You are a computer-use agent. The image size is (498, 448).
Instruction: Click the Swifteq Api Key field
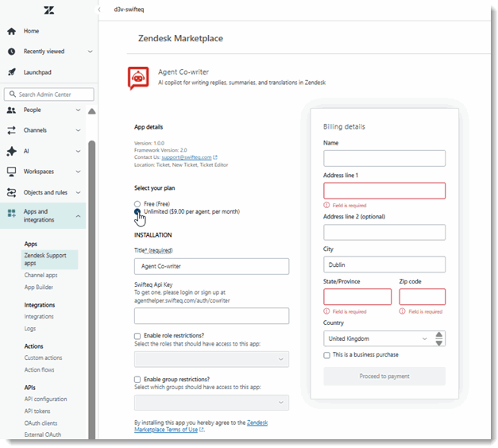[211, 316]
